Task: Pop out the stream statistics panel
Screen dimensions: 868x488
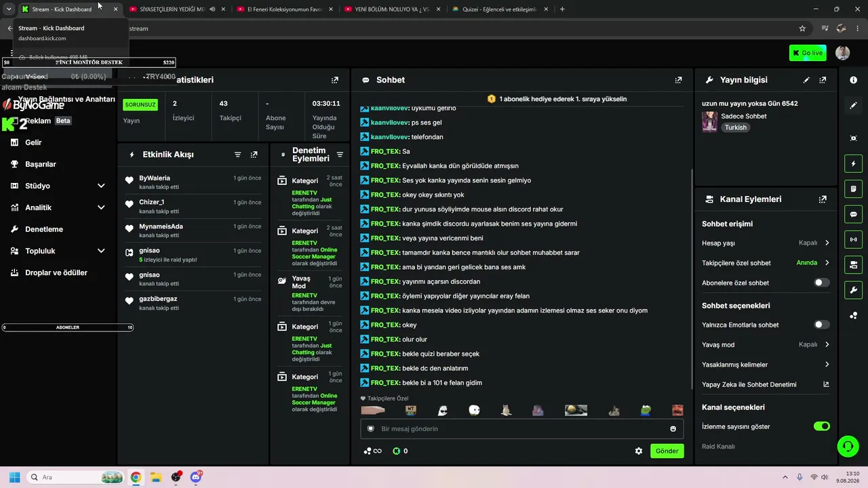Action: tap(334, 80)
